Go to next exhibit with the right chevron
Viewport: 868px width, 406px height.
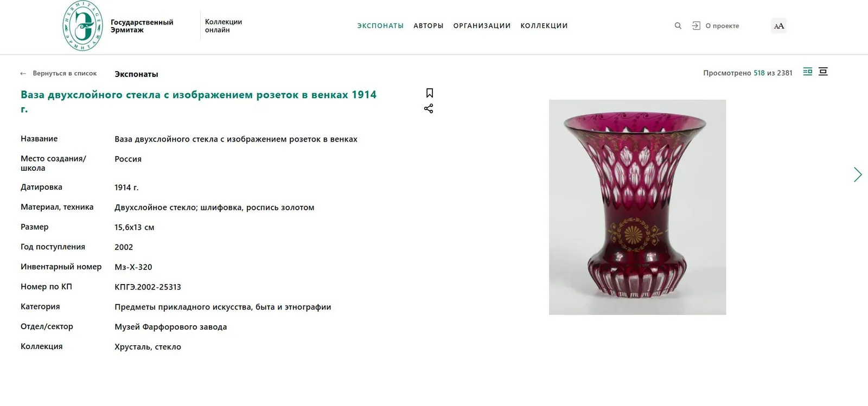click(x=857, y=175)
